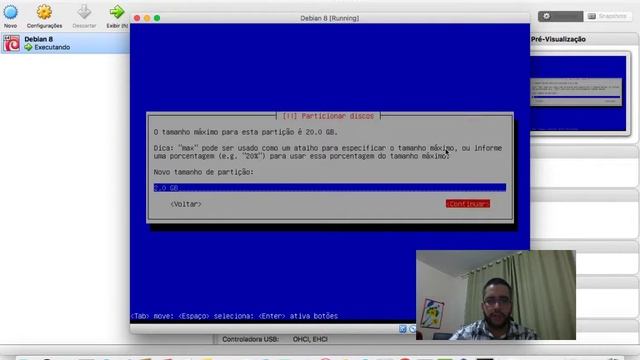Viewport: 640px width, 360px height.
Task: Click the Debian 8 [Running] title bar
Action: [330, 18]
